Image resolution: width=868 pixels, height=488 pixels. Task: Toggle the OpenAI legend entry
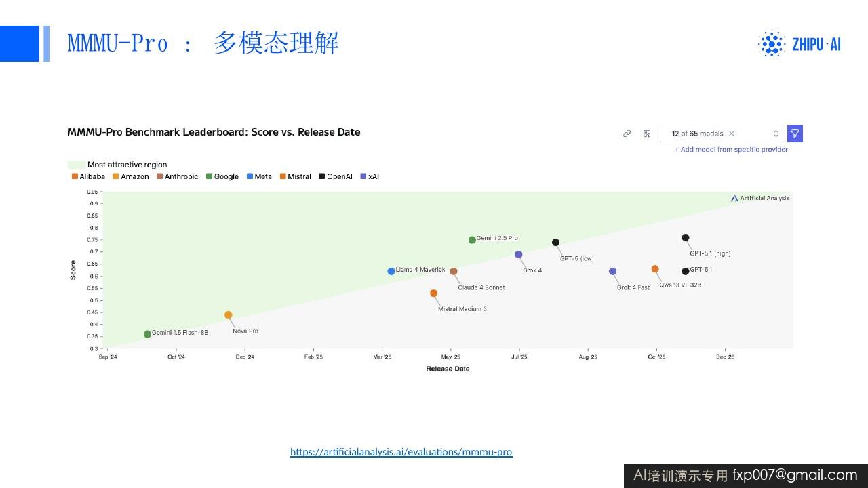[336, 176]
